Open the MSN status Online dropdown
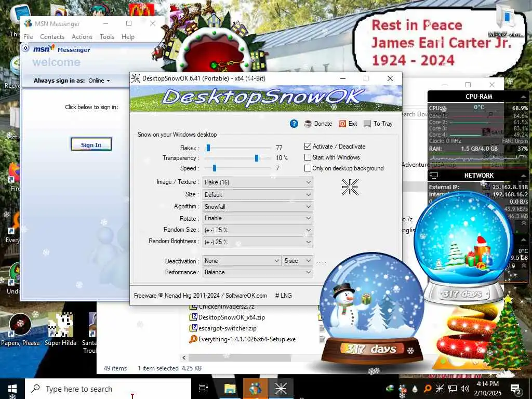532x399 pixels. pos(99,81)
